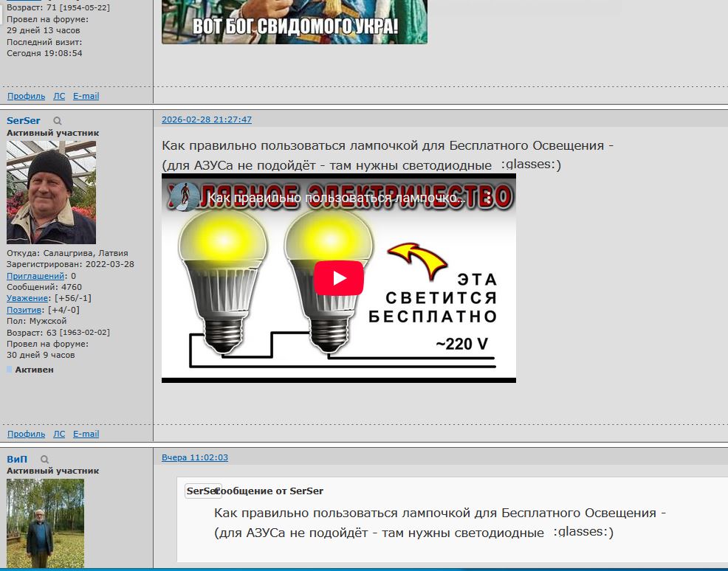The height and width of the screenshot is (571, 728).
Task: Click text 29 дней 13 часов
Action: [43, 30]
